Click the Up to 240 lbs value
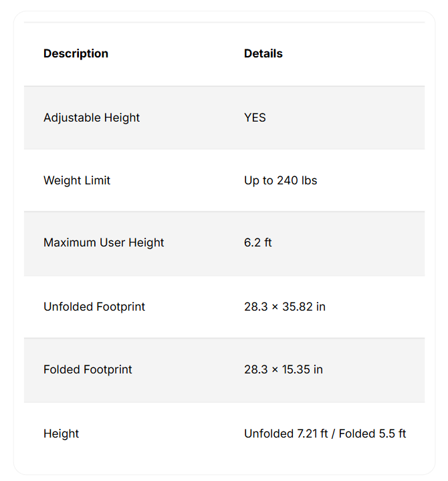The height and width of the screenshot is (481, 448). coord(280,180)
